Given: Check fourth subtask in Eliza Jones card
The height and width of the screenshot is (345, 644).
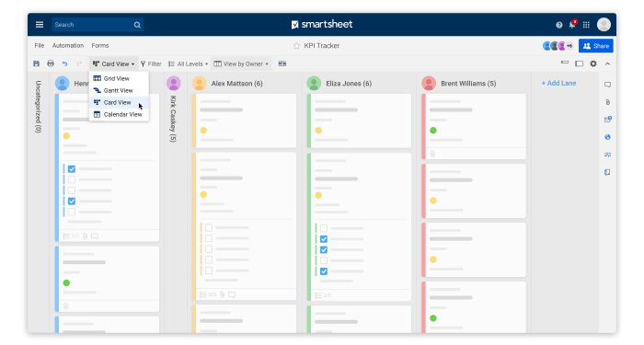Looking at the screenshot, I should point(324,260).
